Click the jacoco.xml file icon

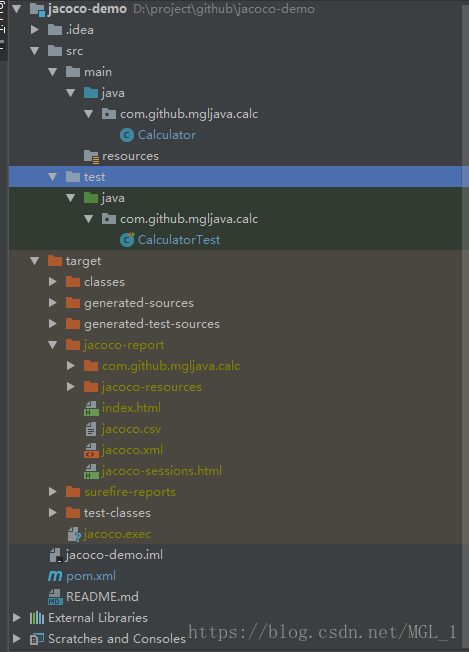[91, 450]
